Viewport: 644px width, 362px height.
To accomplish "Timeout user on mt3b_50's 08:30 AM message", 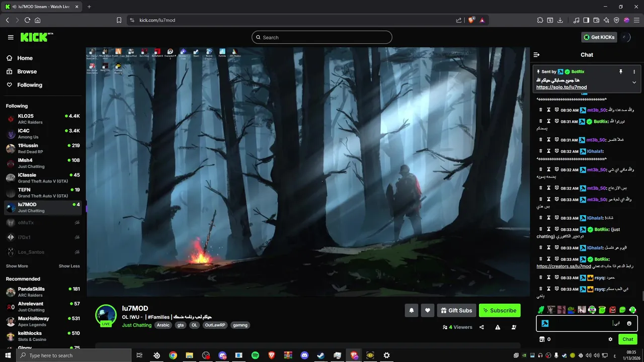I will [549, 110].
